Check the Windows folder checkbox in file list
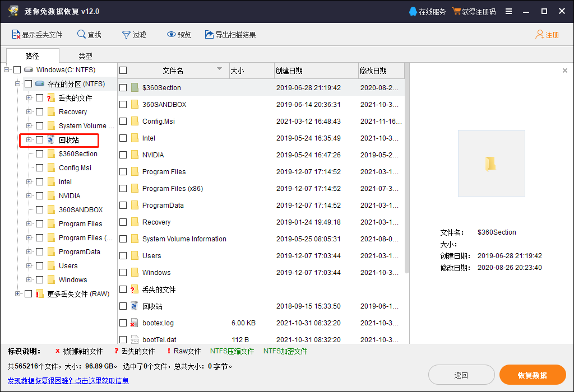Viewport: 574px width, 392px height. coord(123,272)
